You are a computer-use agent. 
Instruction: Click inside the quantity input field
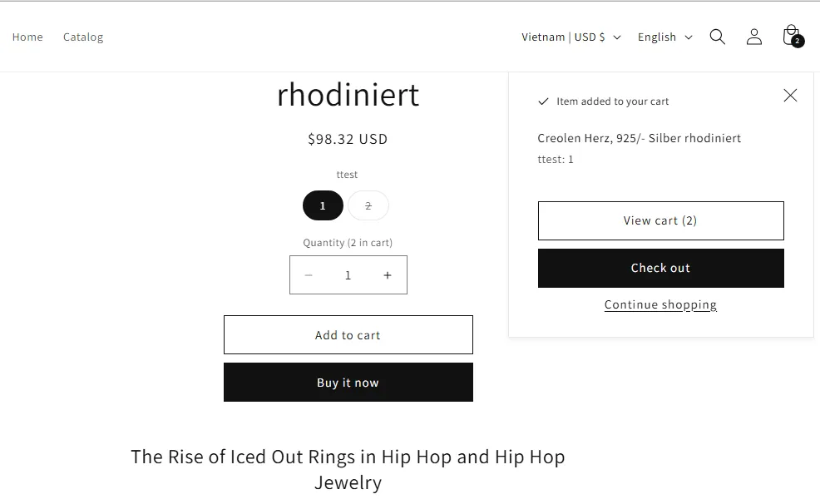click(x=348, y=274)
